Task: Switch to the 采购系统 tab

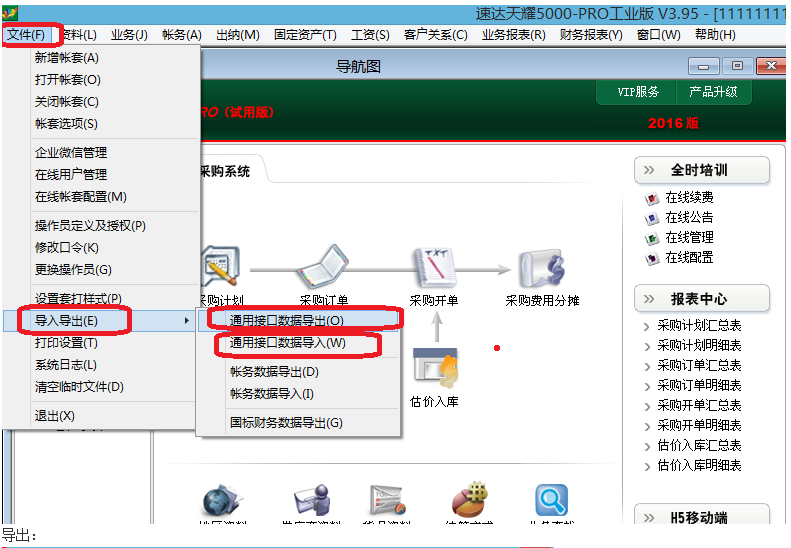Action: coord(225,172)
